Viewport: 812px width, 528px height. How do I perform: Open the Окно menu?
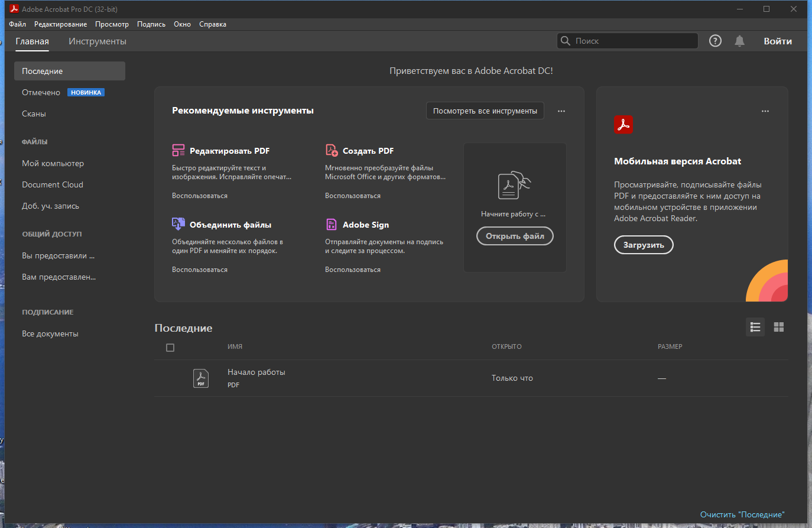click(182, 24)
